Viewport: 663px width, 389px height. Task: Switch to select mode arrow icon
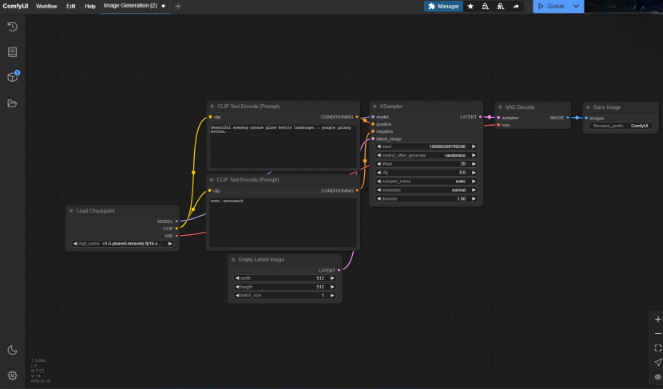coord(658,362)
